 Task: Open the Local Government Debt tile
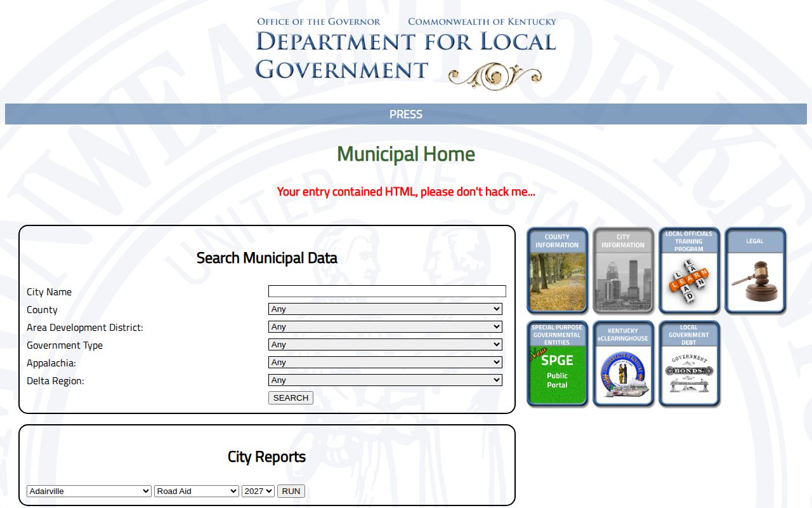pos(689,363)
